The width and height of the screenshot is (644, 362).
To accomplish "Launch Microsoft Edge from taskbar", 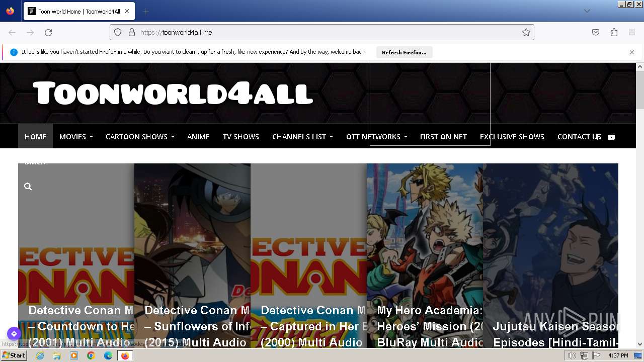I will (108, 355).
